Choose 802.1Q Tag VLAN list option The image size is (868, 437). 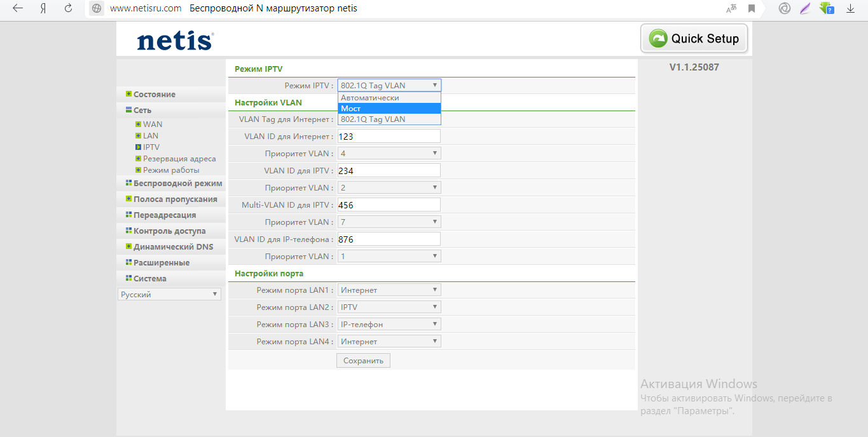(389, 119)
